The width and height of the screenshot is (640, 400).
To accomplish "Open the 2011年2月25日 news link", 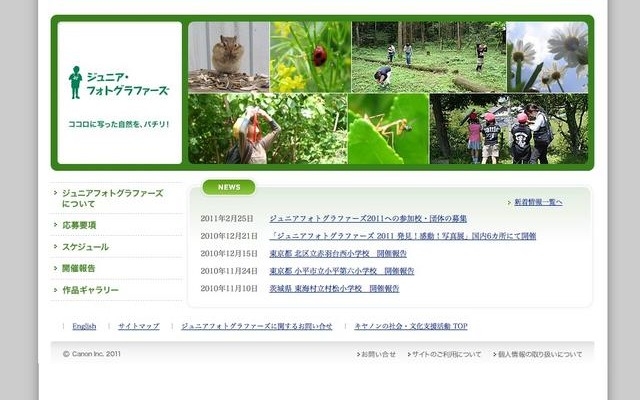I will (368, 218).
